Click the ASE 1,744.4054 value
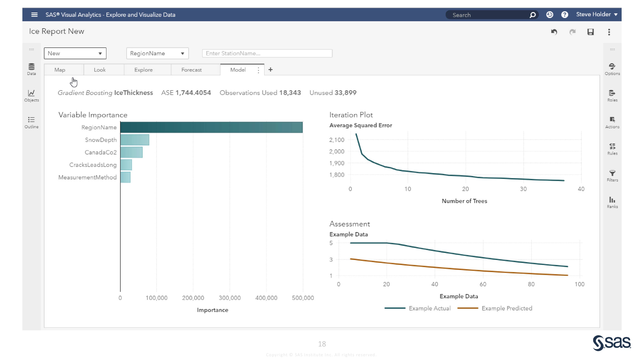 [186, 93]
